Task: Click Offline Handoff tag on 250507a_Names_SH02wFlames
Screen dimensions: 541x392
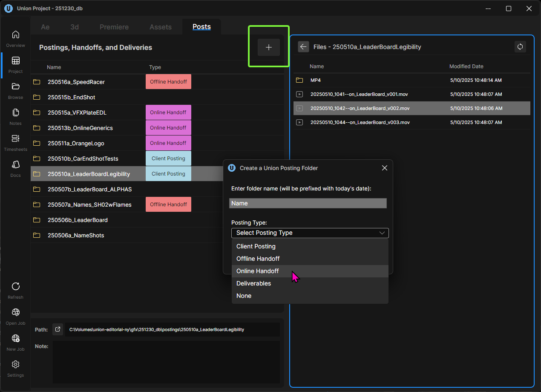Action: click(168, 205)
